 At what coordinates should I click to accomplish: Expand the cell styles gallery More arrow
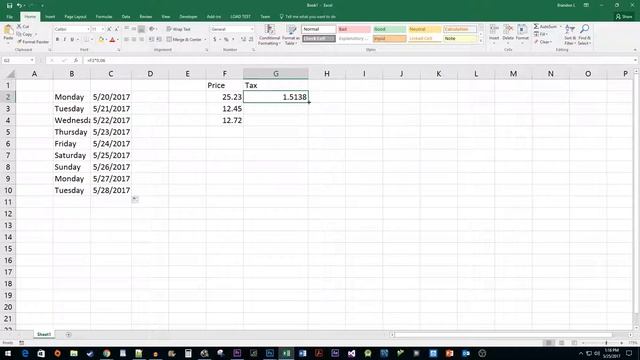[x=481, y=40]
